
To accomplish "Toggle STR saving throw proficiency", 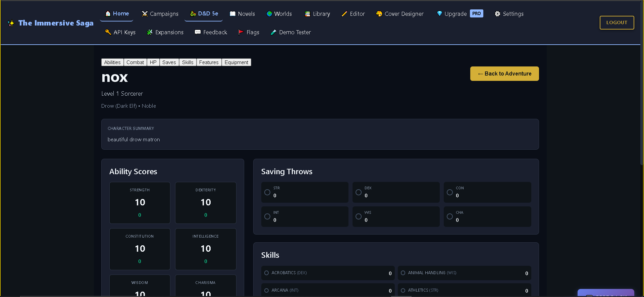I will point(267,192).
